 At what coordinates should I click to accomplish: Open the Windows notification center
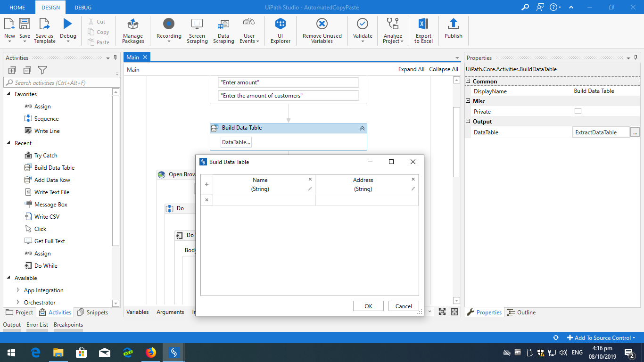[629, 352]
